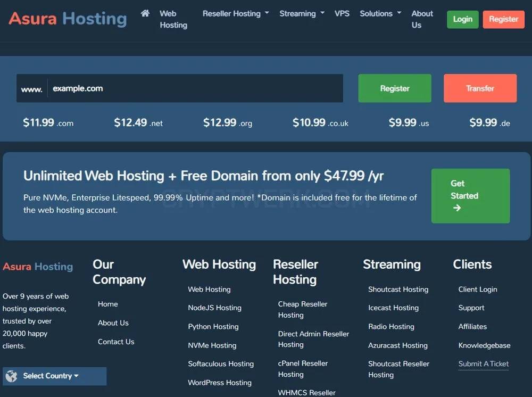Viewport: 532px width, 397px height.
Task: Open the About Us footer link
Action: 113,322
